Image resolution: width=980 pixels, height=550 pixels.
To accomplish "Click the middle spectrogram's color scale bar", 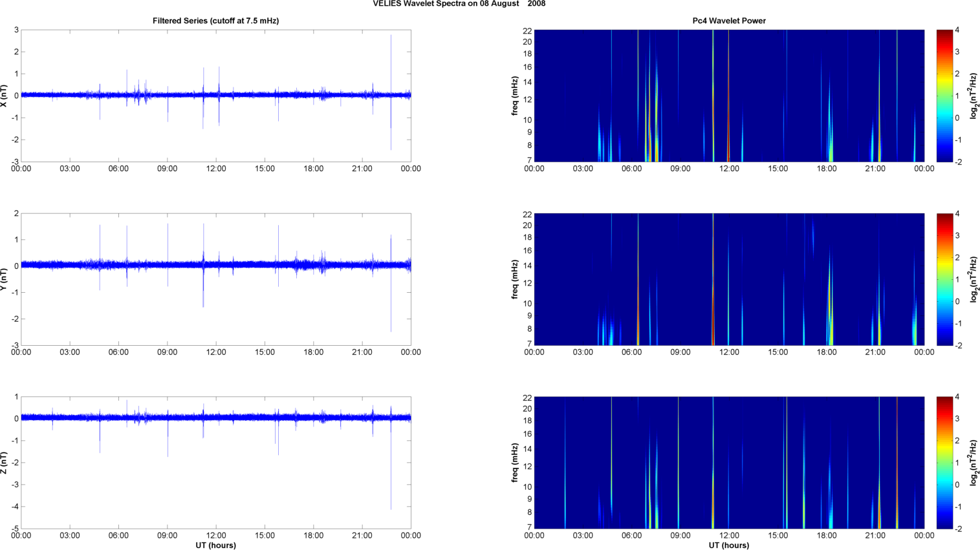I will coord(944,279).
